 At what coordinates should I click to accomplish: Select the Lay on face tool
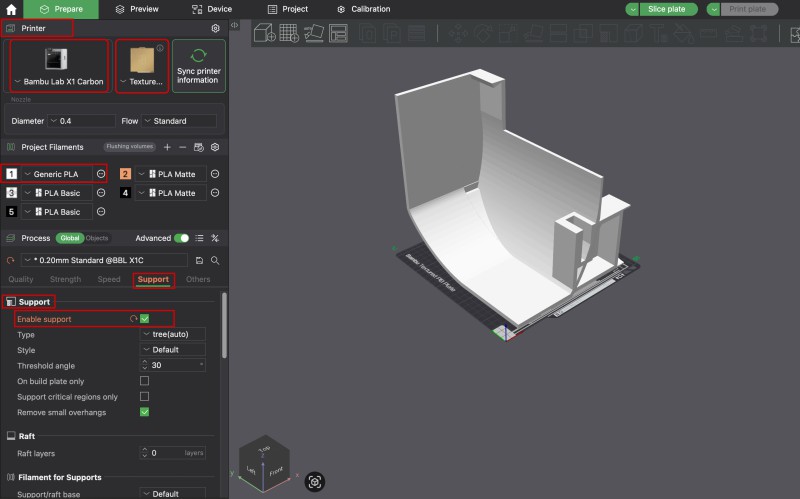click(533, 34)
